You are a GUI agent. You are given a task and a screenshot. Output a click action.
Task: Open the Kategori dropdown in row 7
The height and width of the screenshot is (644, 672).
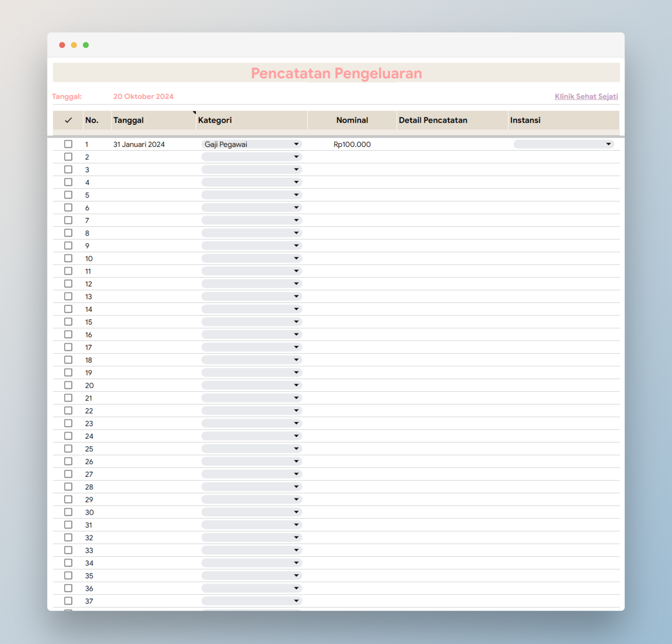coord(252,220)
